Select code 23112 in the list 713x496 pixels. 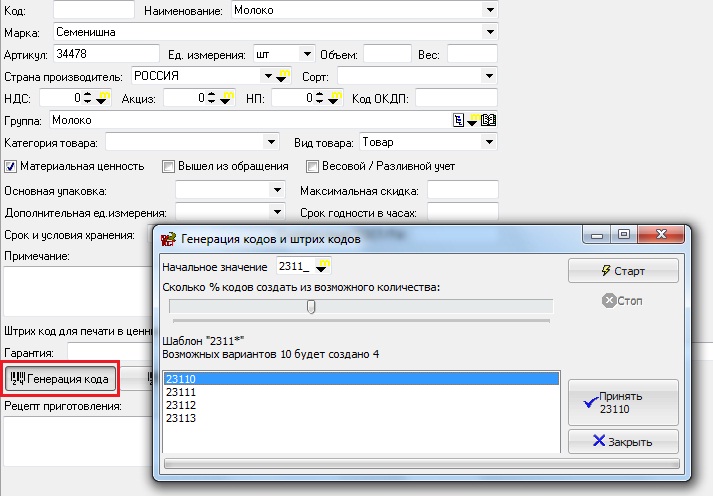[x=361, y=405]
